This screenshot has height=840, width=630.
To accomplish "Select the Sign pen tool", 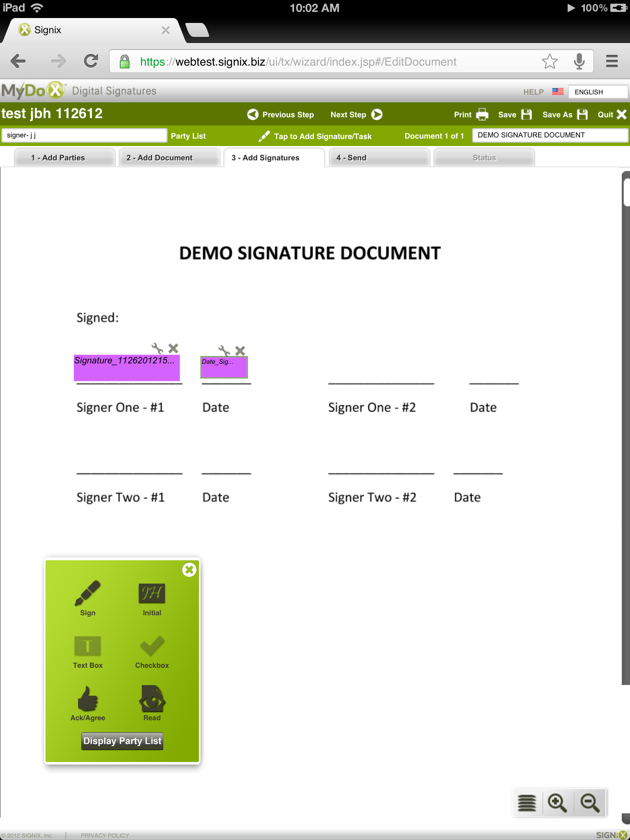I will coord(88,598).
